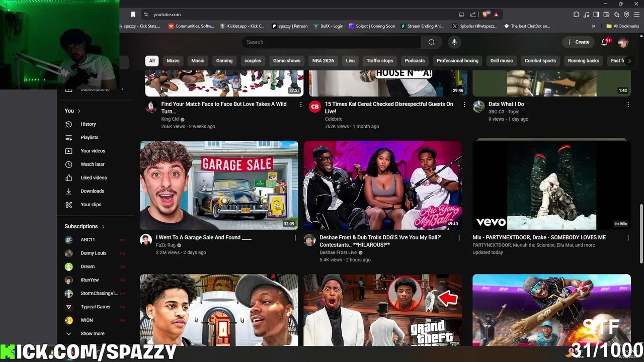The height and width of the screenshot is (362, 644).
Task: Click the Create button
Action: [x=578, y=42]
